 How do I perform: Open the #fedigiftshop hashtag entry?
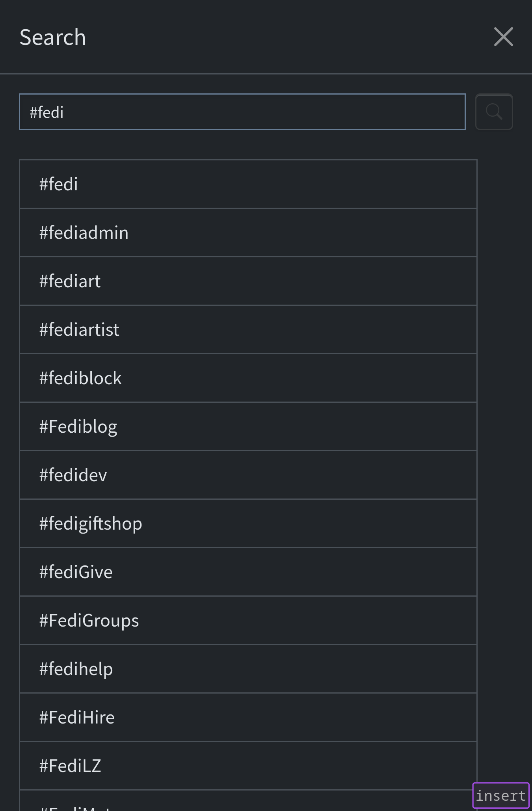248,523
